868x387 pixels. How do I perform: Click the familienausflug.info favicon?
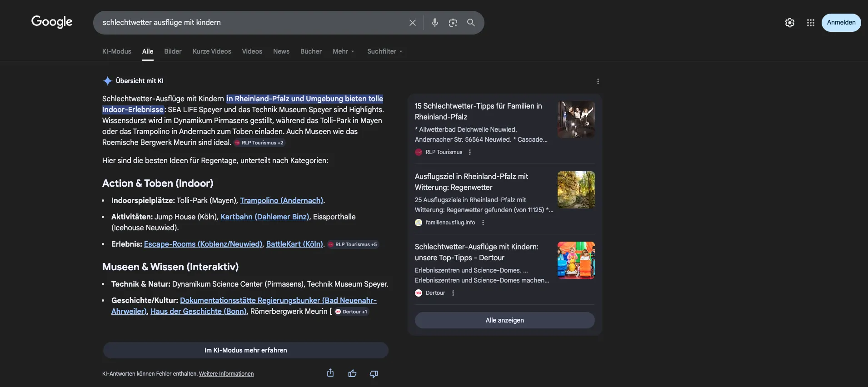click(x=419, y=223)
